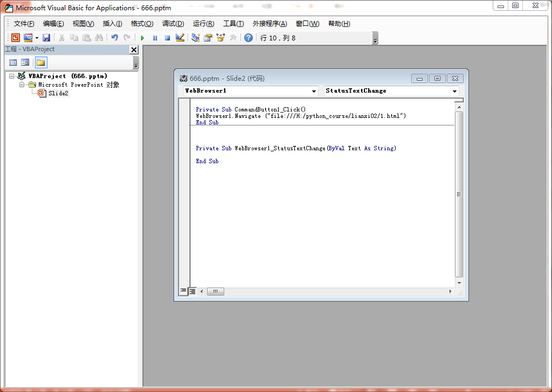Image resolution: width=552 pixels, height=392 pixels.
Task: Open the 格式(O) menu
Action: (x=142, y=24)
